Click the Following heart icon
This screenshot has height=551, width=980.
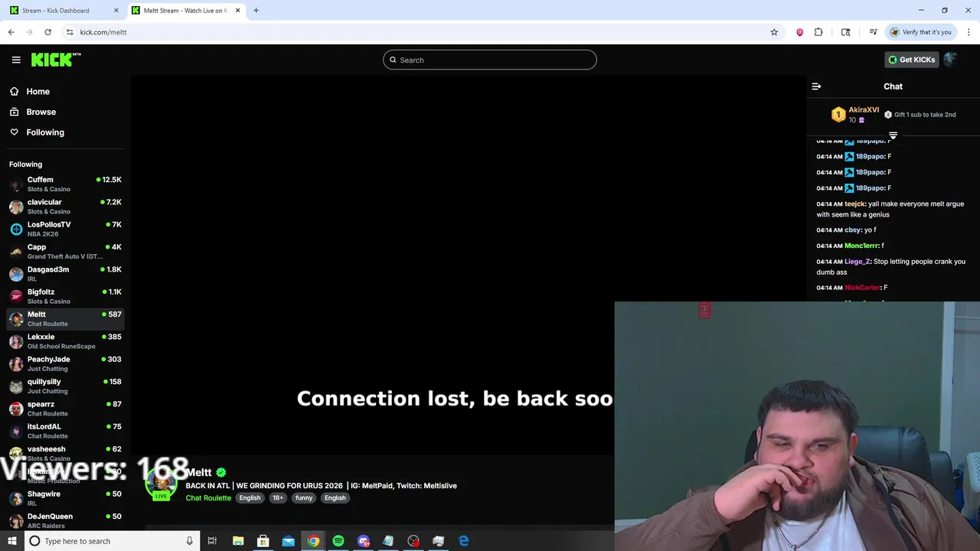point(14,132)
